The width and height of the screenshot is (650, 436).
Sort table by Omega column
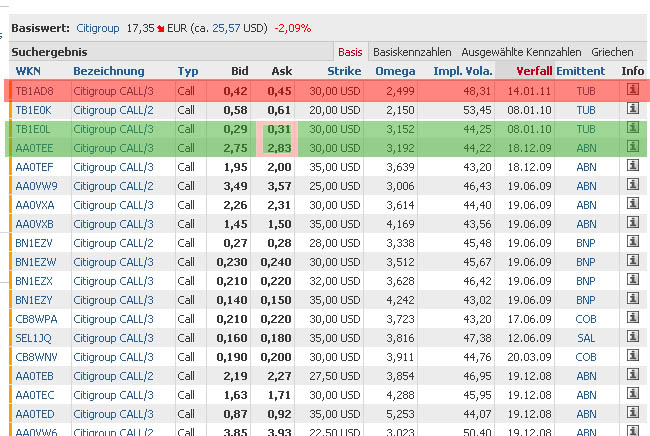coord(395,71)
